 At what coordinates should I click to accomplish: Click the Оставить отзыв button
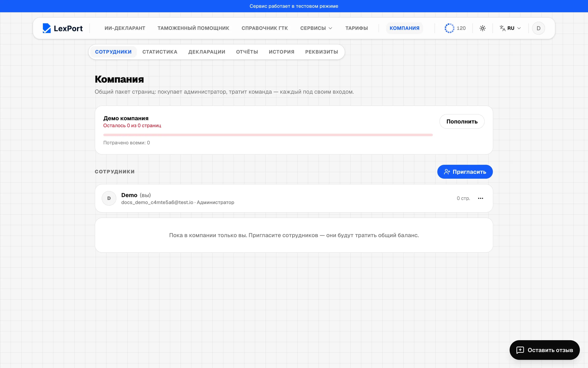point(545,350)
